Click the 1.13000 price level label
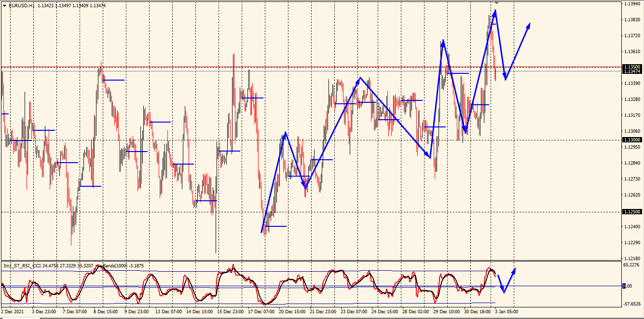Screen dimensions: 644x319 632,139
